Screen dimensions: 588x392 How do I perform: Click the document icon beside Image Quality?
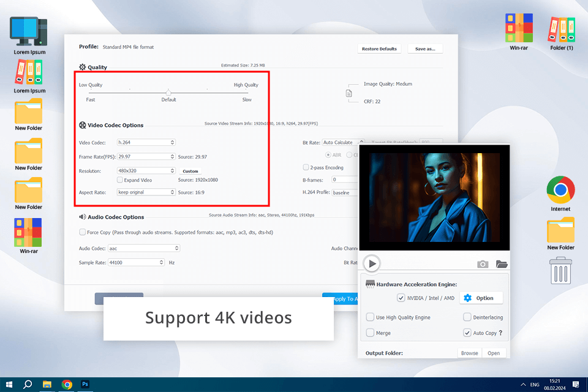(x=349, y=93)
